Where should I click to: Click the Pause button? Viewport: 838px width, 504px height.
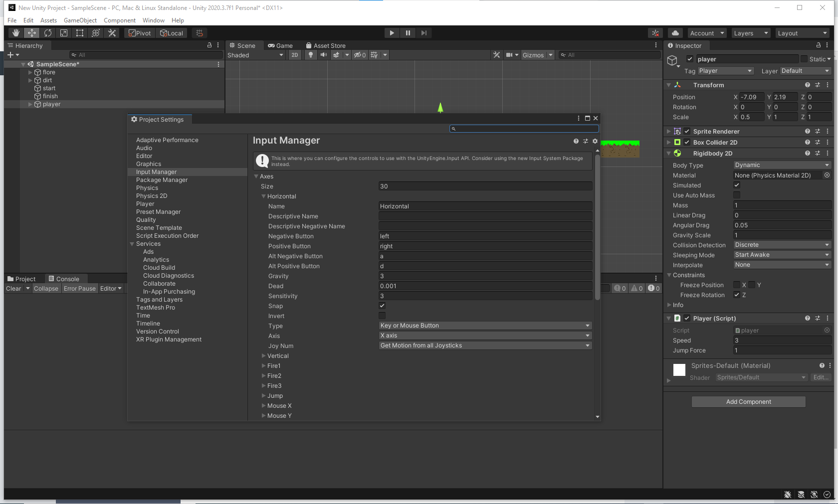408,33
